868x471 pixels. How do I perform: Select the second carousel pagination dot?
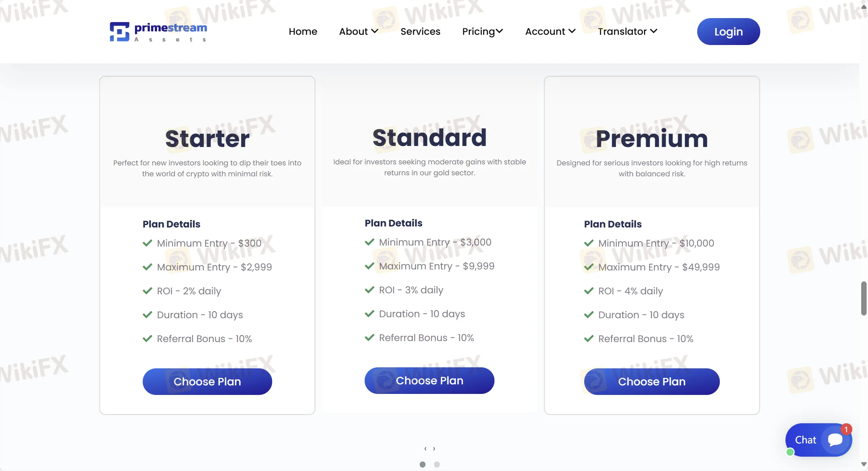[437, 465]
